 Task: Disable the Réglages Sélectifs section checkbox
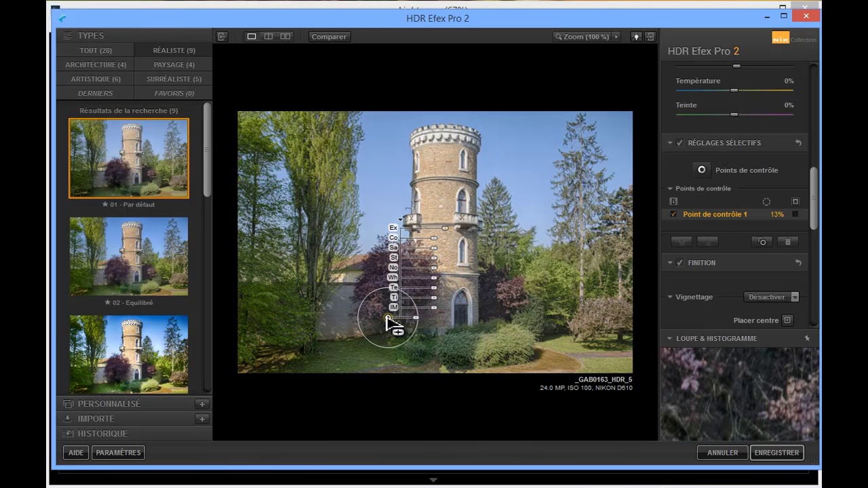pos(680,143)
